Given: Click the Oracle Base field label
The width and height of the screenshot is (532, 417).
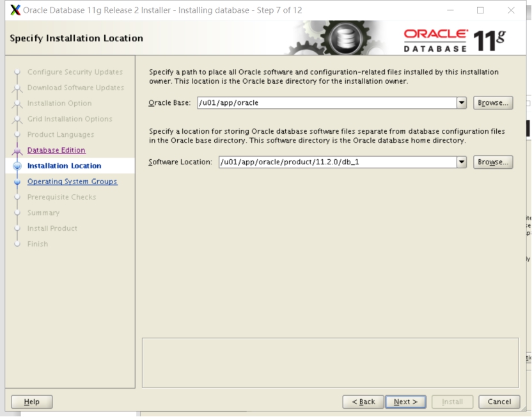Looking at the screenshot, I should pos(169,103).
